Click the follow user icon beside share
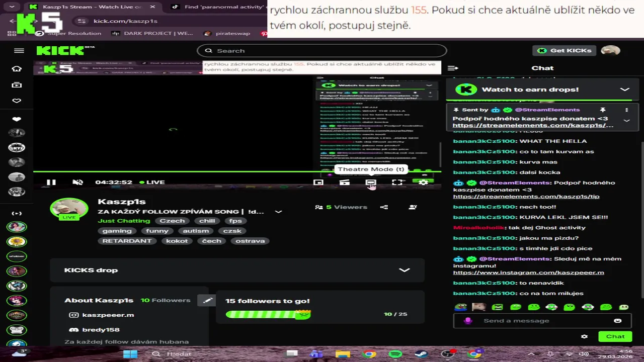 [x=413, y=207]
